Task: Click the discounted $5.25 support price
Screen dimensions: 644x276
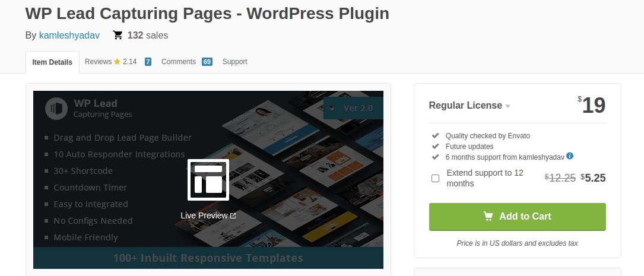Action: click(x=593, y=178)
